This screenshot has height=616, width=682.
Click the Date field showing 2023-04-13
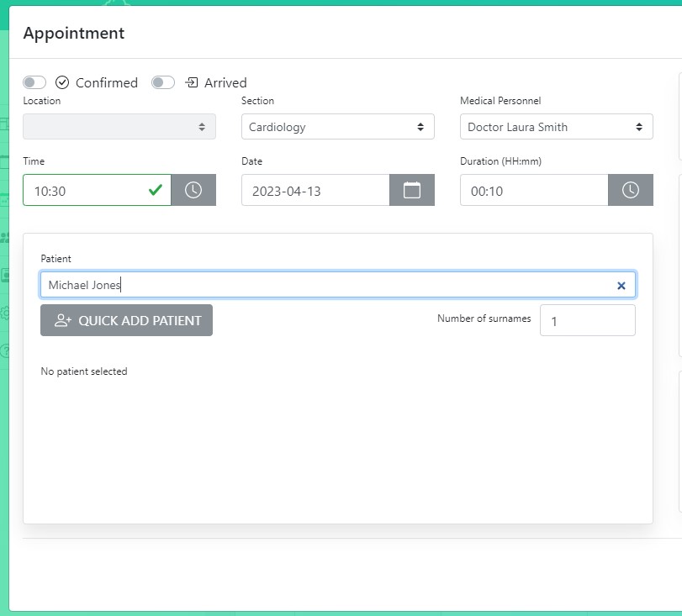[x=315, y=190]
